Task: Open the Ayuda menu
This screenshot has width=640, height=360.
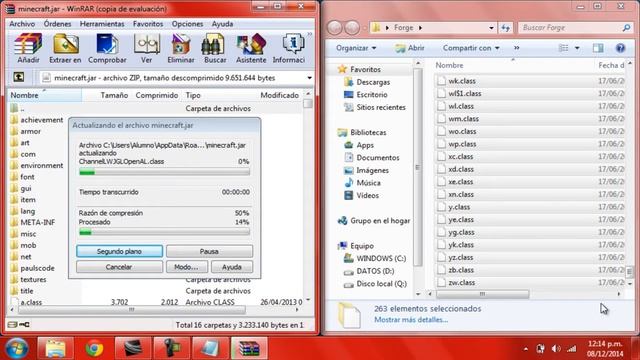Action: (222, 24)
